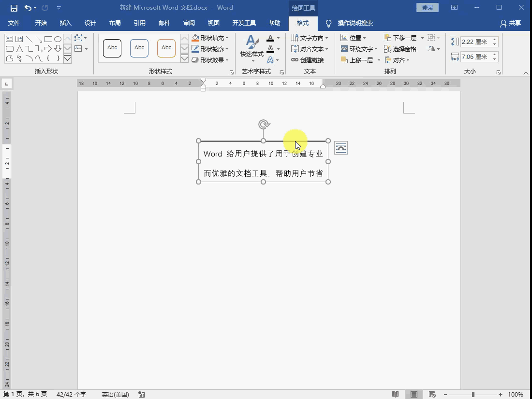The height and width of the screenshot is (399, 532).
Task: Click the zoom slider handle
Action: (473, 395)
